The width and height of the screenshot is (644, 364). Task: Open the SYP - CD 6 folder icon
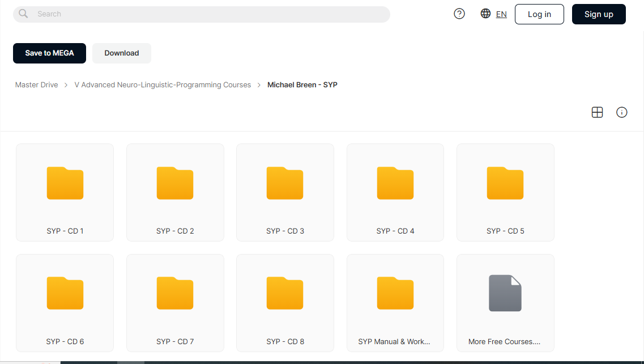(x=65, y=293)
